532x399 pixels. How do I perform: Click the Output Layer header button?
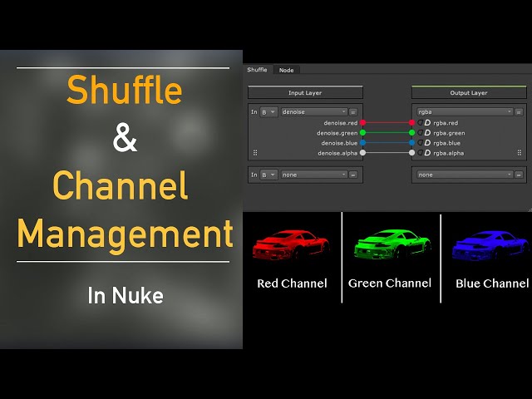(469, 92)
